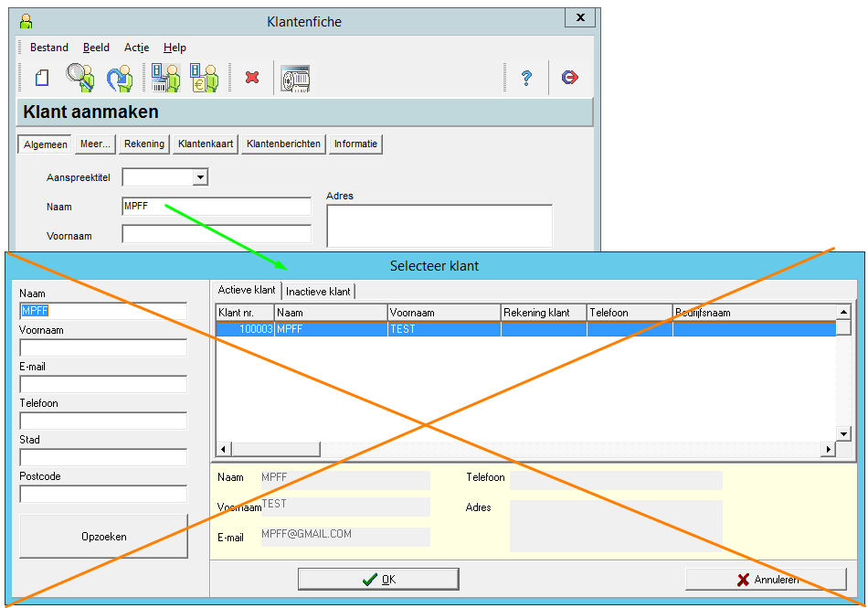The width and height of the screenshot is (868, 608).
Task: Open customer search magnifier icon
Action: pyautogui.click(x=80, y=77)
